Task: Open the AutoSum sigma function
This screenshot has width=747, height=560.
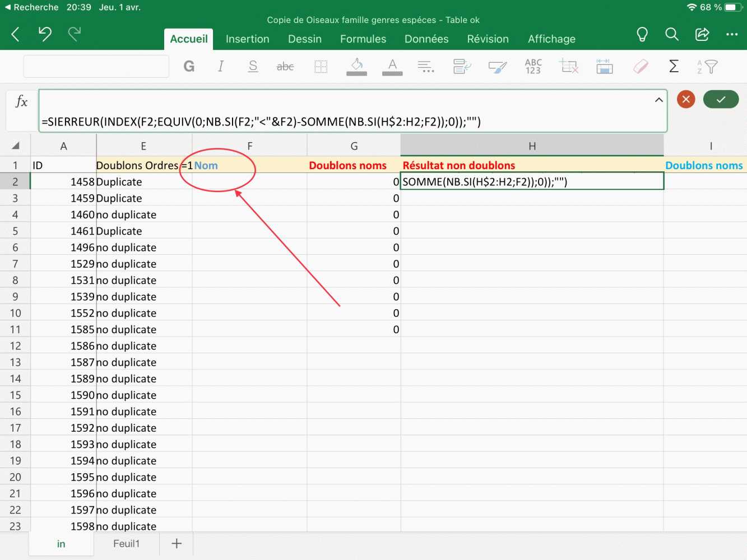Action: tap(674, 67)
